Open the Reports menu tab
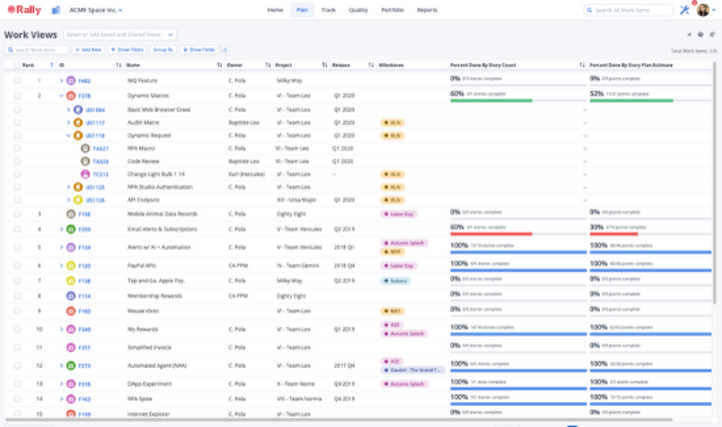The width and height of the screenshot is (722, 427). click(x=427, y=10)
